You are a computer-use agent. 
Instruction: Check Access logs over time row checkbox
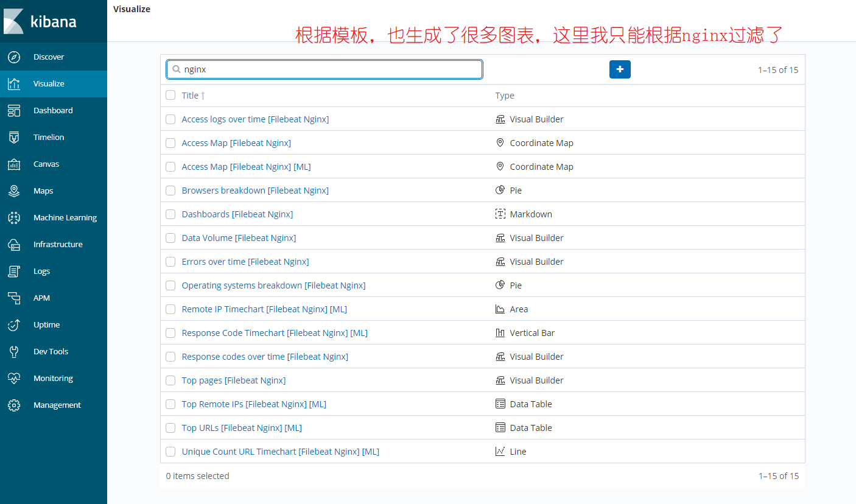pyautogui.click(x=170, y=119)
